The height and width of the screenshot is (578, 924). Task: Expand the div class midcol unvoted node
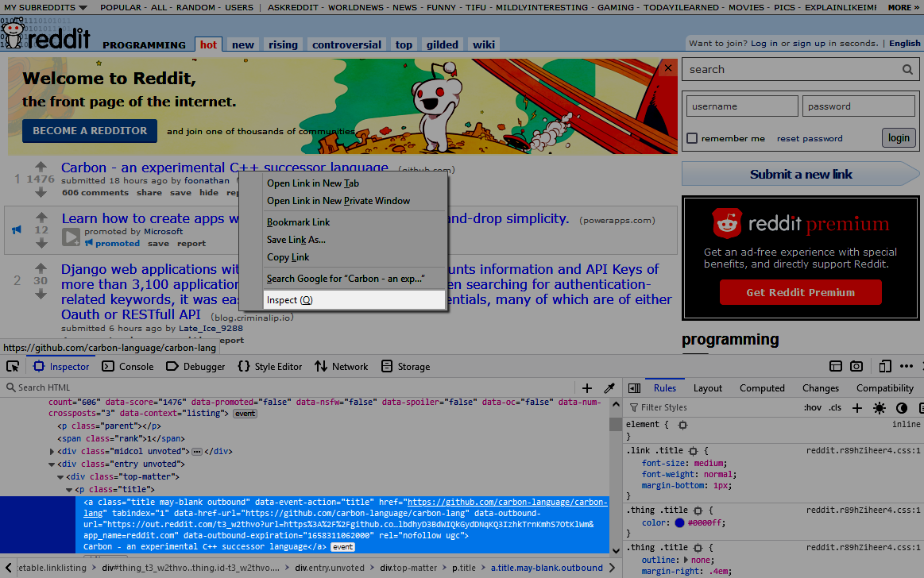52,452
